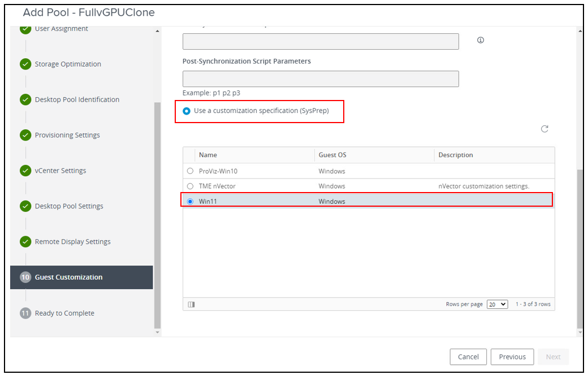Open the column management icon in table footer

point(191,304)
